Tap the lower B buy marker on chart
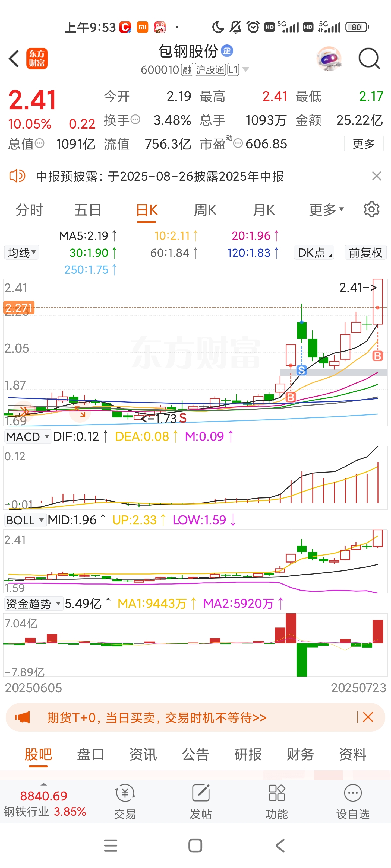This screenshot has width=391, height=868. point(291,397)
